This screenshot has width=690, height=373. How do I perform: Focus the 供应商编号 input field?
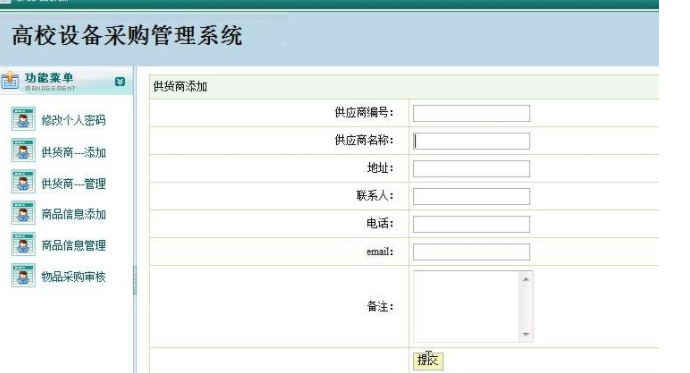(x=471, y=113)
